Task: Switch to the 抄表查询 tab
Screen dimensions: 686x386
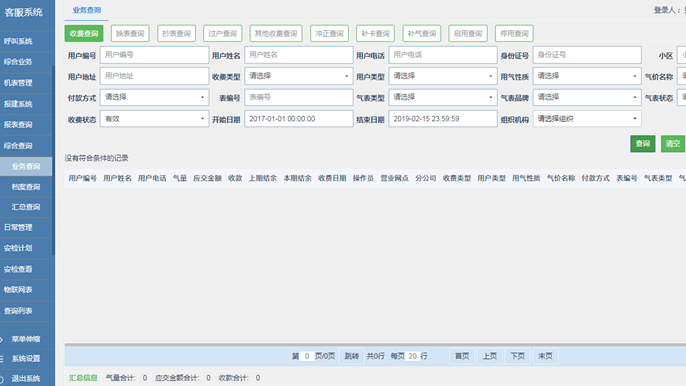Action: [x=176, y=33]
